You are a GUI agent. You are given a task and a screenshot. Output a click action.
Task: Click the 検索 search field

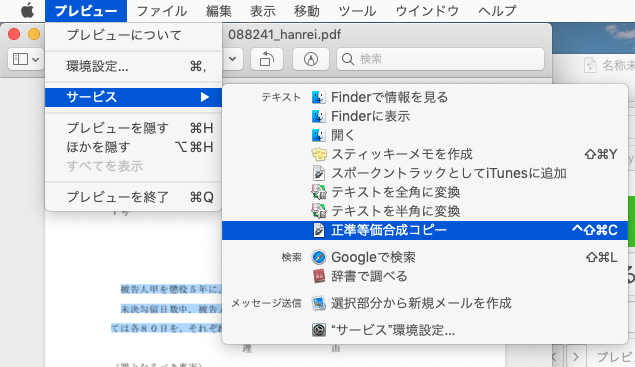click(440, 59)
